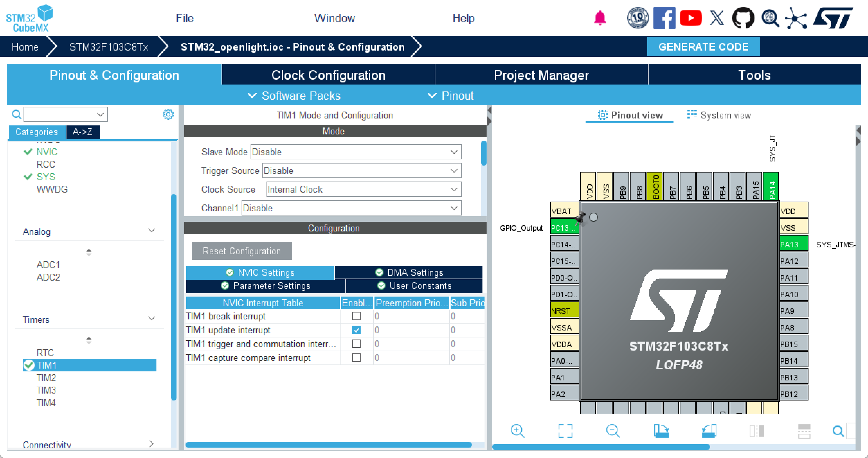
Task: Open the Parameter Settings tab
Action: point(265,286)
